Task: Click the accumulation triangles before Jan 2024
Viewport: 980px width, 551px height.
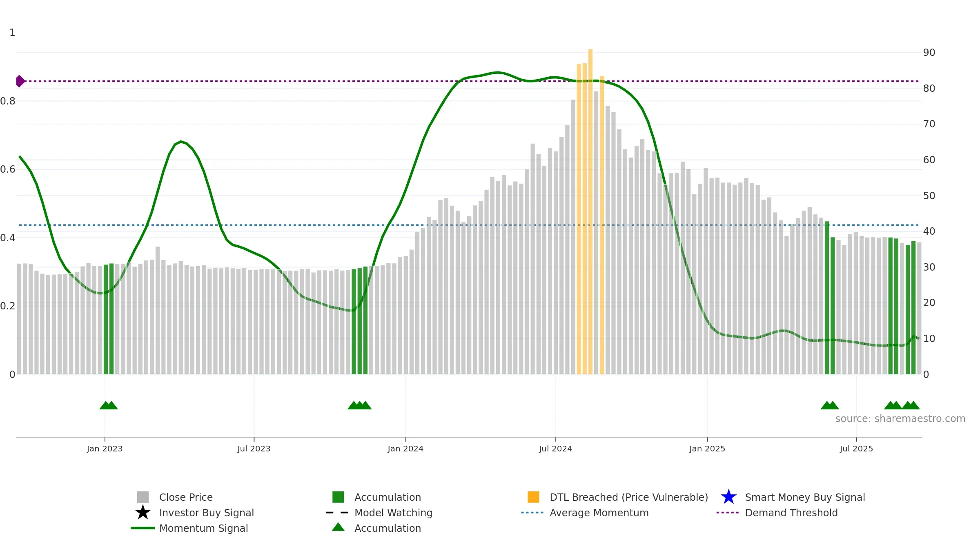Action: pyautogui.click(x=359, y=405)
